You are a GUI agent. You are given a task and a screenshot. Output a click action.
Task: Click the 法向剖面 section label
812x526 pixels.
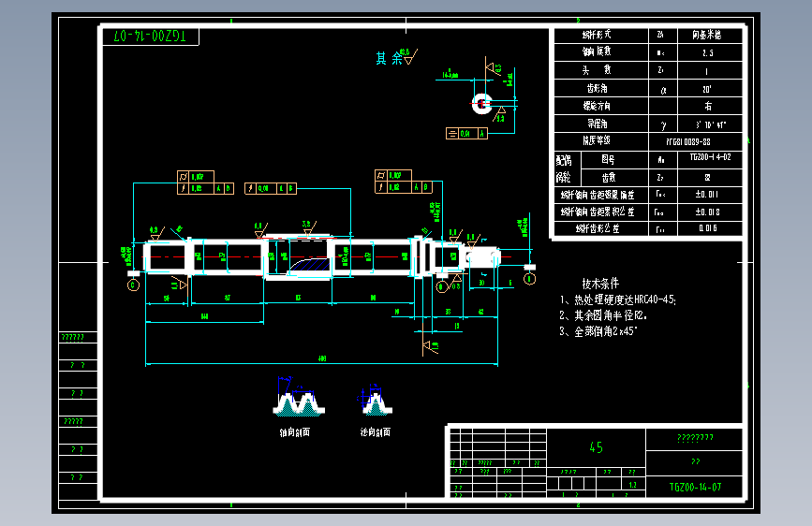coord(376,432)
